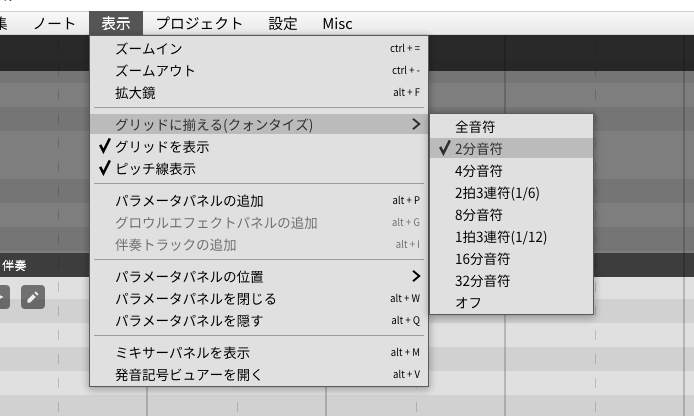
Task: Open the Misc menu
Action: (x=337, y=23)
